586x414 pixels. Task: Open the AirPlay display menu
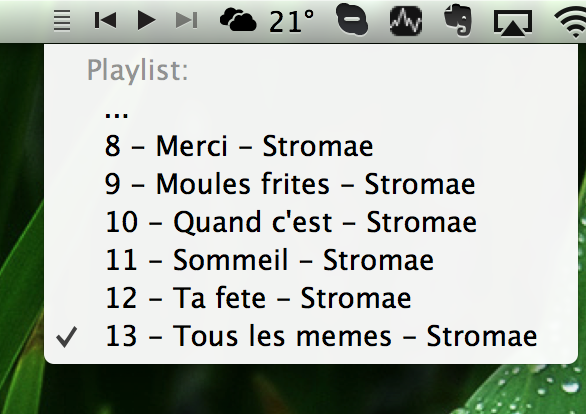[513, 23]
